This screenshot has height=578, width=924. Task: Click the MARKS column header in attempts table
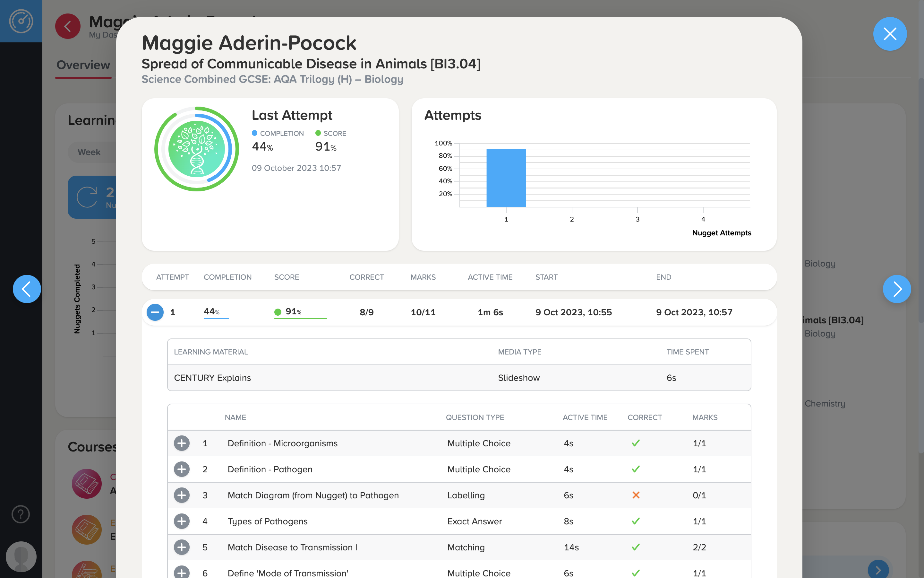point(423,277)
